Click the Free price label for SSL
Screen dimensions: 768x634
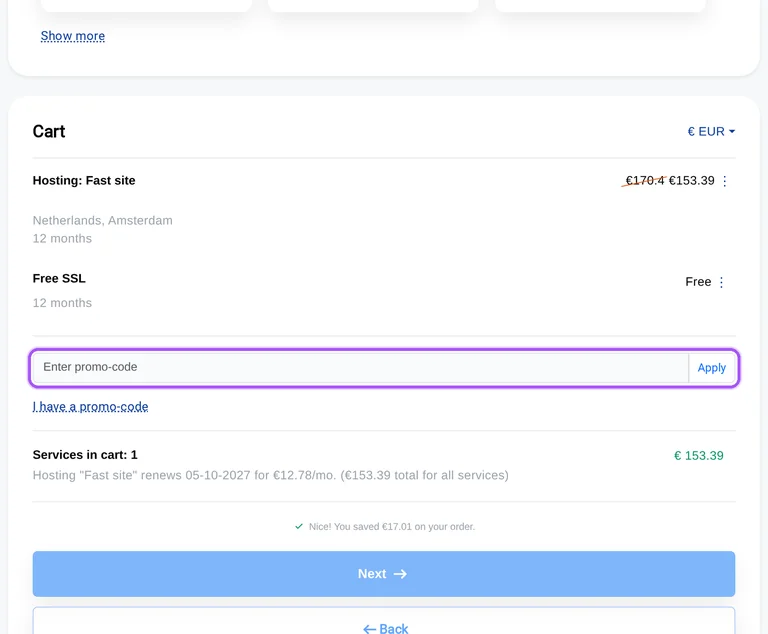698,282
